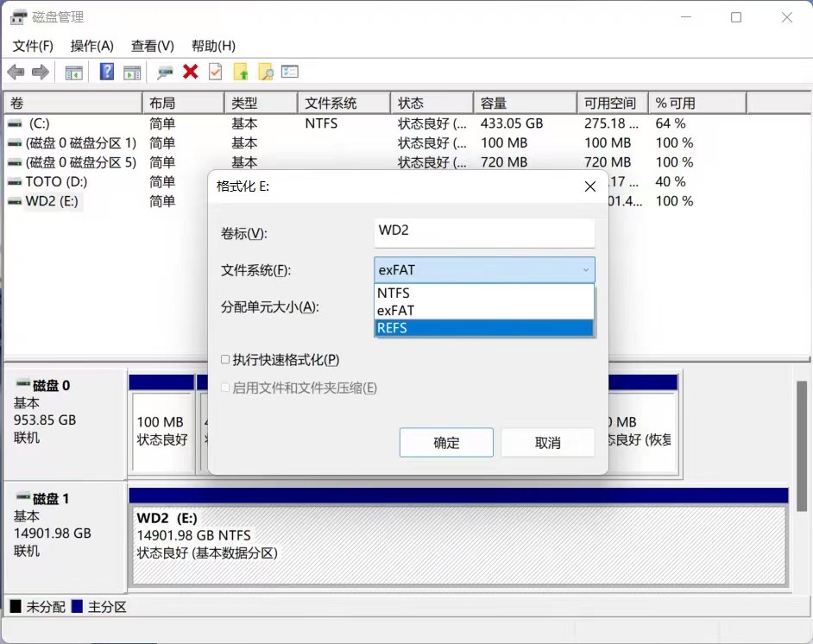
Task: Click the (C:) volume row icon
Action: coord(15,124)
